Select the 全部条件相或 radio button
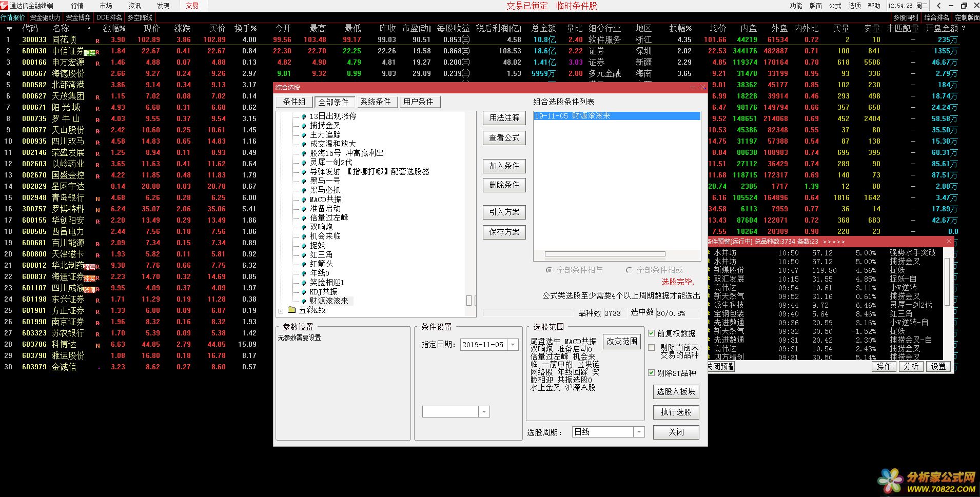 click(629, 270)
